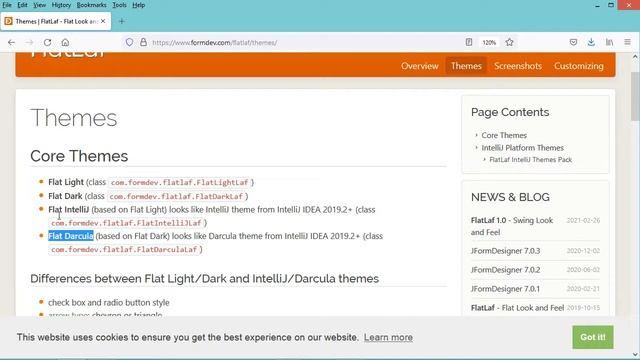Open the Firefox hamburger menu
640x360 pixels.
(627, 42)
